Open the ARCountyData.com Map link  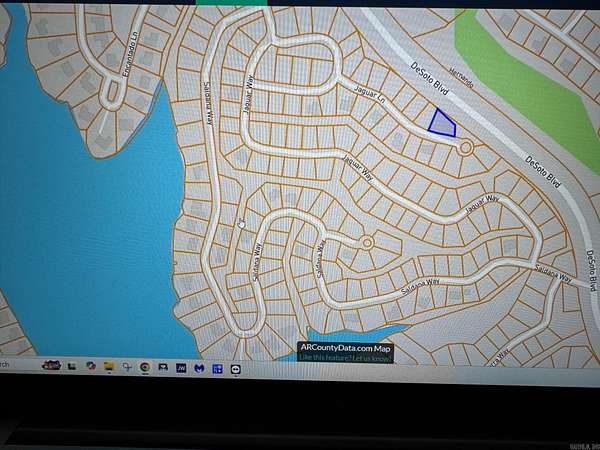click(x=344, y=347)
